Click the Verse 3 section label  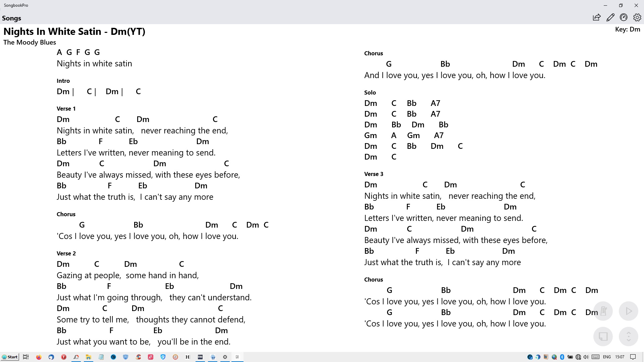[x=374, y=174]
